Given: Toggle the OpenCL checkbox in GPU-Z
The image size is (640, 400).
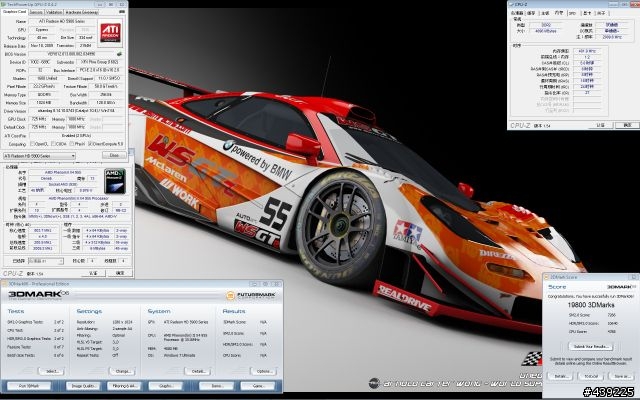Looking at the screenshot, I should (33, 144).
